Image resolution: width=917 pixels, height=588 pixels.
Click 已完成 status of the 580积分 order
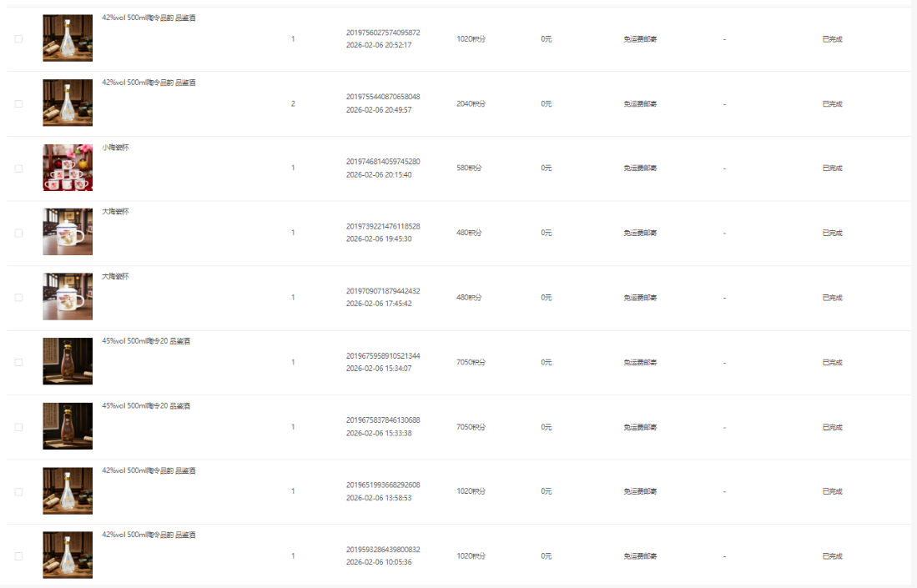(x=832, y=168)
